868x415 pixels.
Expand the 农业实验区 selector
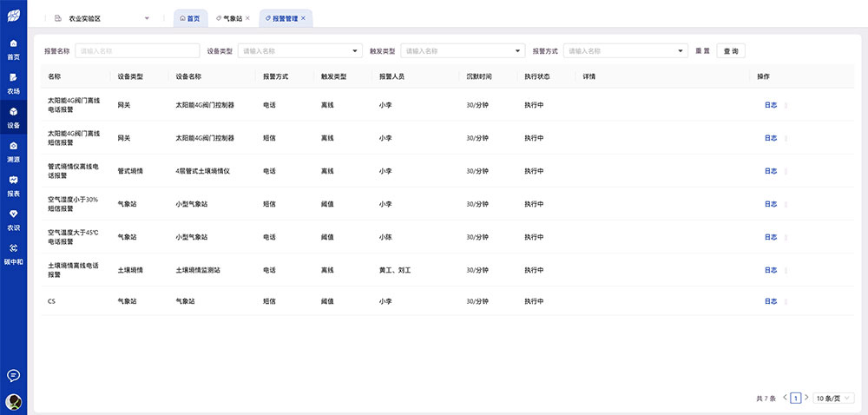pyautogui.click(x=102, y=18)
